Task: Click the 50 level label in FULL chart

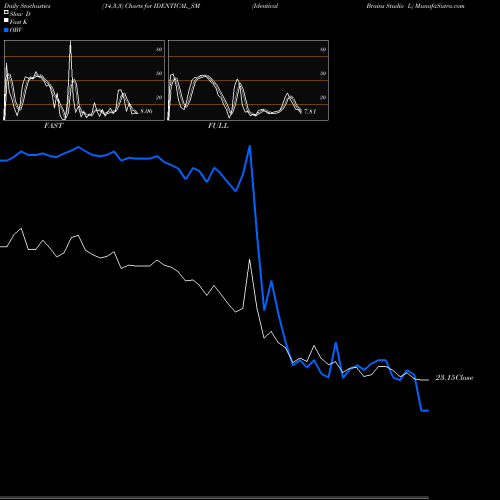Action: click(323, 73)
